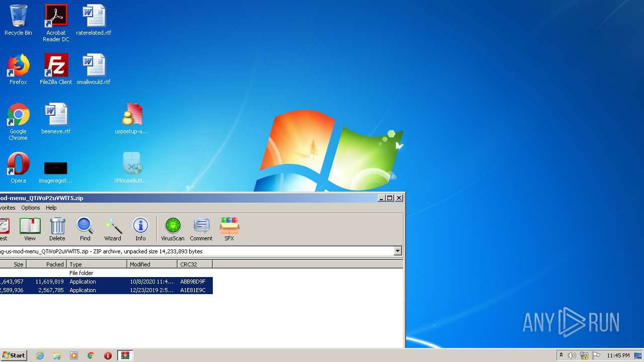Screen dimensions: 644x362
Task: Click the packed size 2,567,785 cell
Action: pos(51,290)
